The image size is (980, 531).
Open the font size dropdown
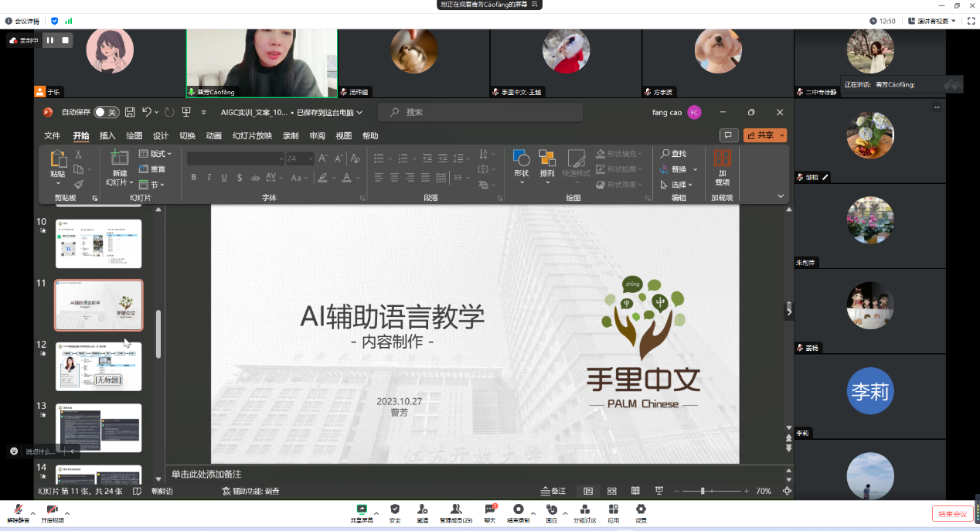[311, 158]
